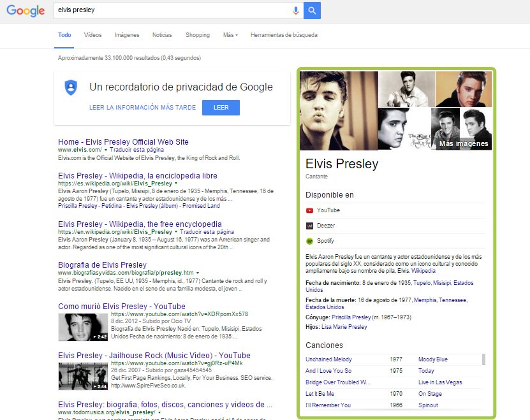The width and height of the screenshot is (530, 420).
Task: Click Memphis, Tennessee, Estados Unidos death place link
Action: (386, 303)
